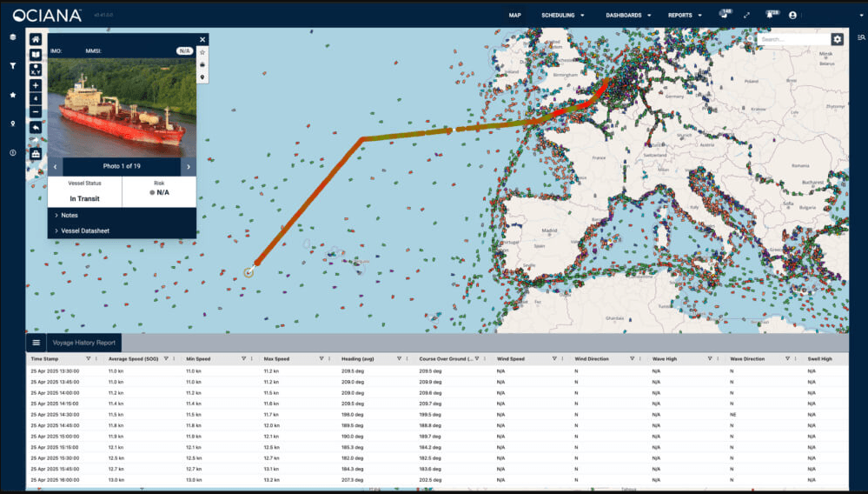Select the Voyage History Report tab
This screenshot has width=868, height=494.
[83, 343]
